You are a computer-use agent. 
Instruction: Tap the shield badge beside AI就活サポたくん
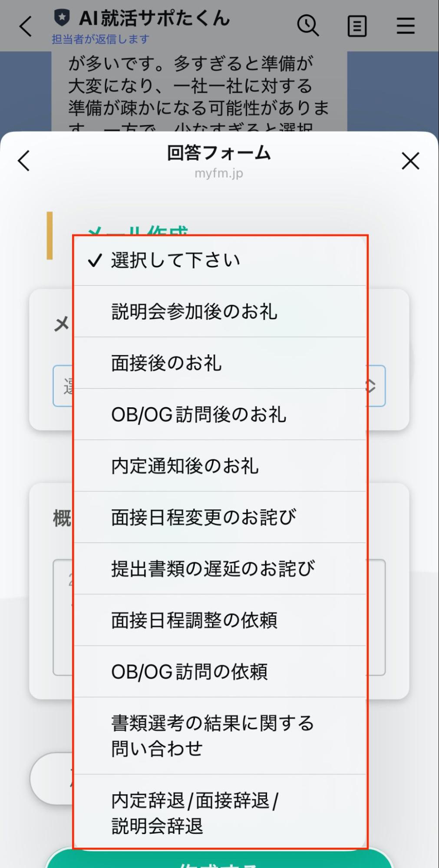(x=62, y=18)
